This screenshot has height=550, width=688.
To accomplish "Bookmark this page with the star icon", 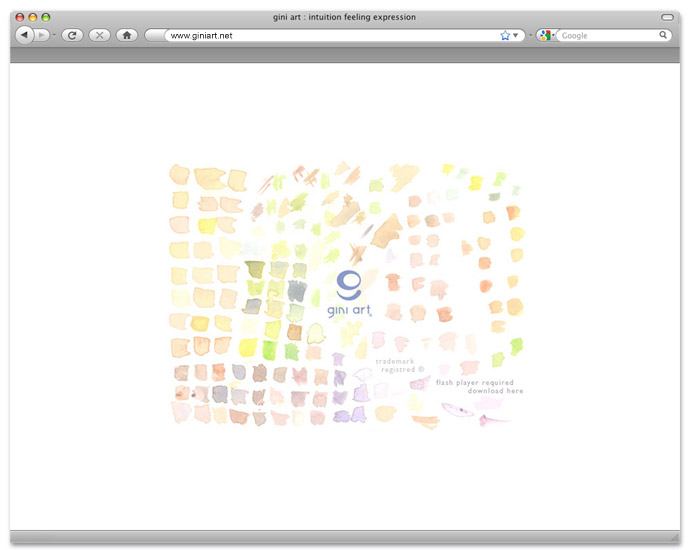I will point(505,35).
